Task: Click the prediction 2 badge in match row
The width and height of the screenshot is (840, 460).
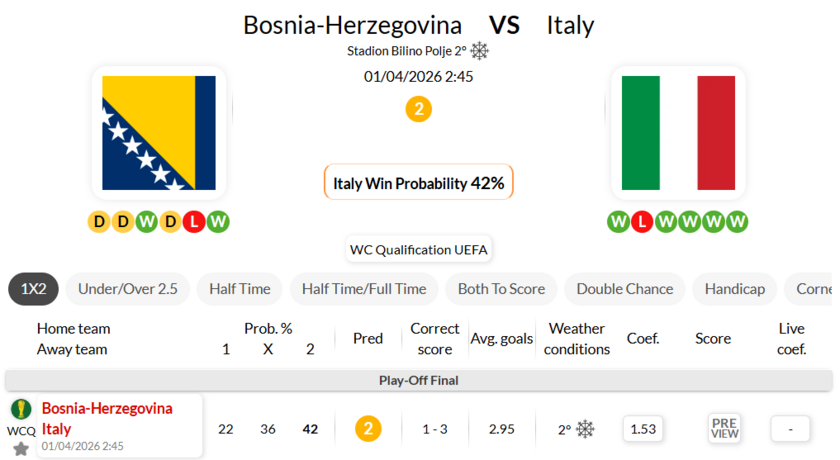Action: coord(368,429)
